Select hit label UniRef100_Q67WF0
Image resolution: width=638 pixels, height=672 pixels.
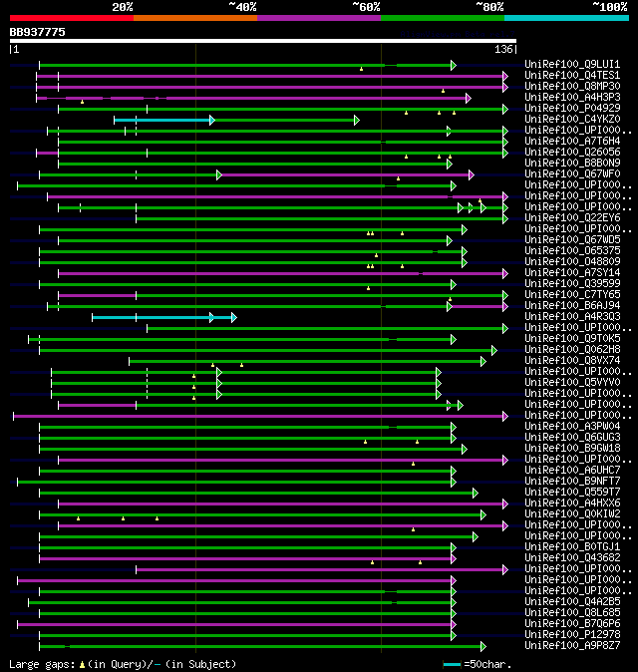coord(572,174)
